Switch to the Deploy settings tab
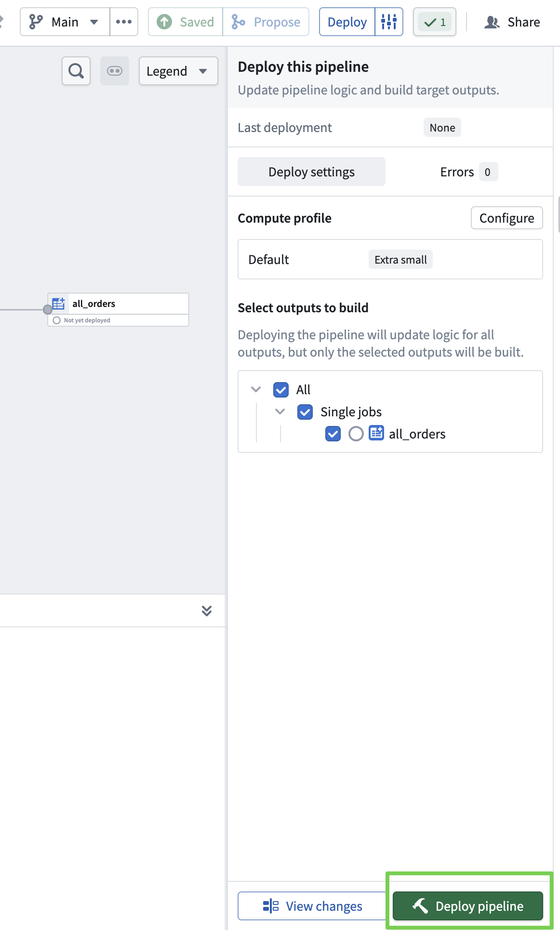The width and height of the screenshot is (560, 930). click(x=311, y=172)
